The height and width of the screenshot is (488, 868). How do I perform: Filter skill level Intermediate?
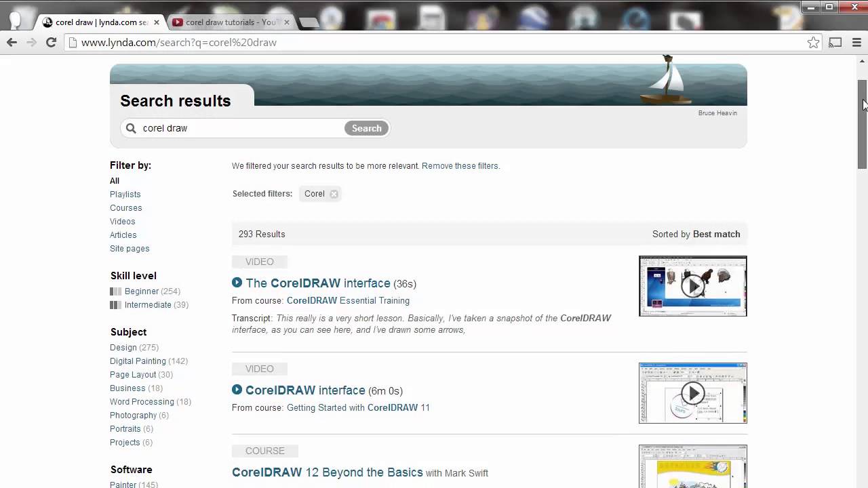click(x=149, y=305)
